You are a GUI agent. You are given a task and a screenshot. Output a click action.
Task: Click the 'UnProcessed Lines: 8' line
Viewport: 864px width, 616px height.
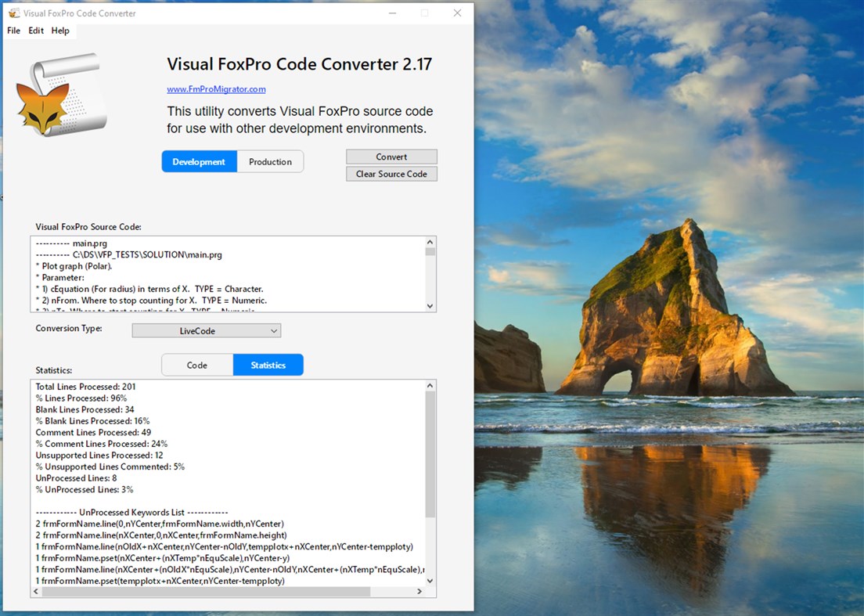76,477
